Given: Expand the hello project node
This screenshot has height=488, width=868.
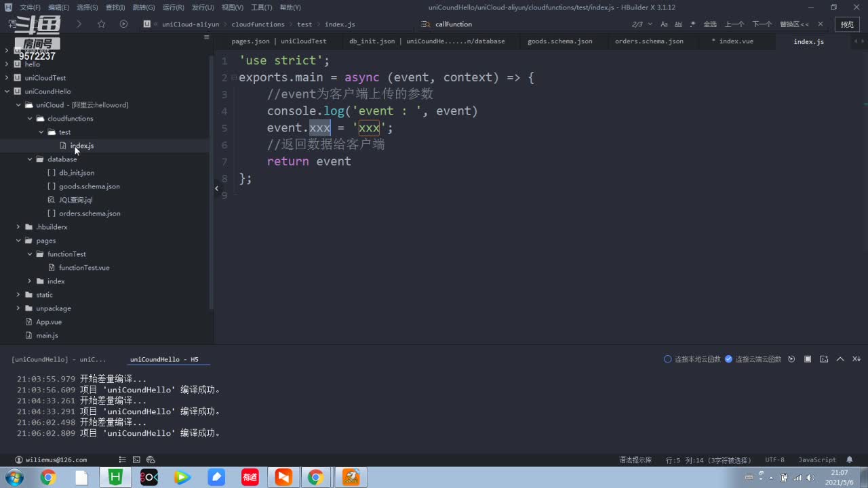Looking at the screenshot, I should [7, 64].
